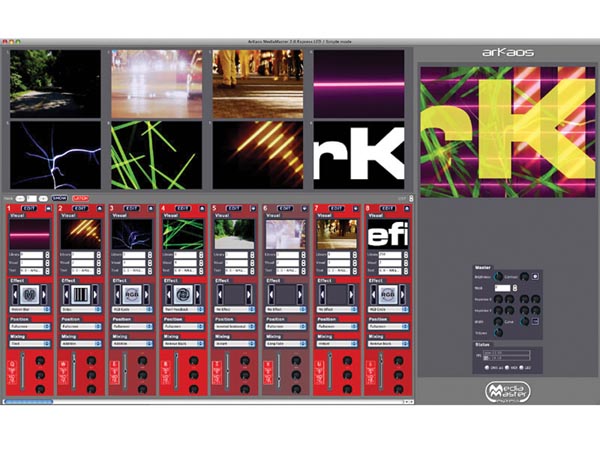This screenshot has width=600, height=450.
Task: Click EDIT button on layer 3
Action: [x=131, y=209]
